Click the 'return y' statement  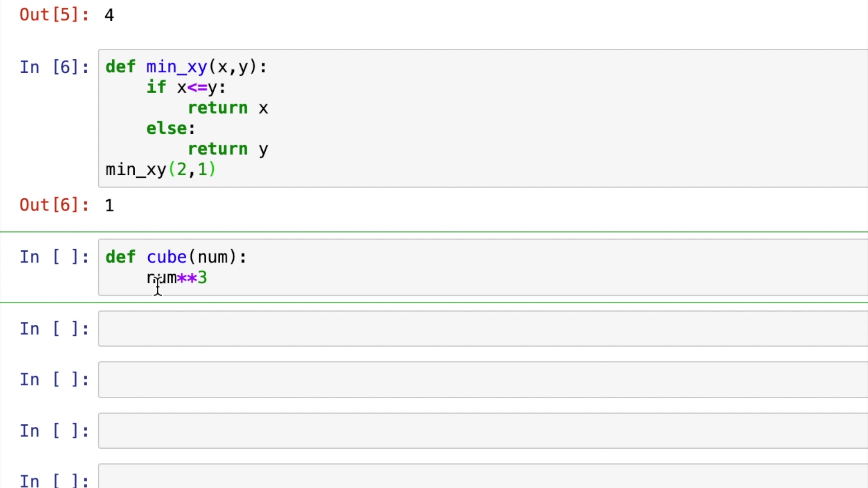(x=228, y=149)
